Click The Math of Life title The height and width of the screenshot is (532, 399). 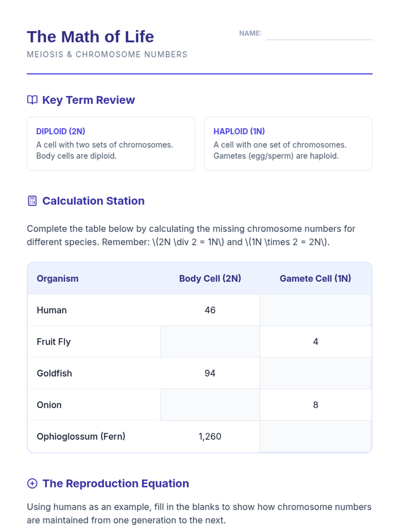[90, 37]
